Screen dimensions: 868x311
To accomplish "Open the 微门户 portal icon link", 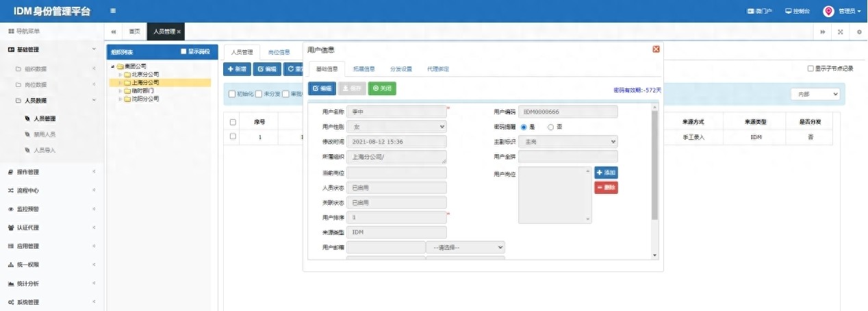I will [x=759, y=11].
